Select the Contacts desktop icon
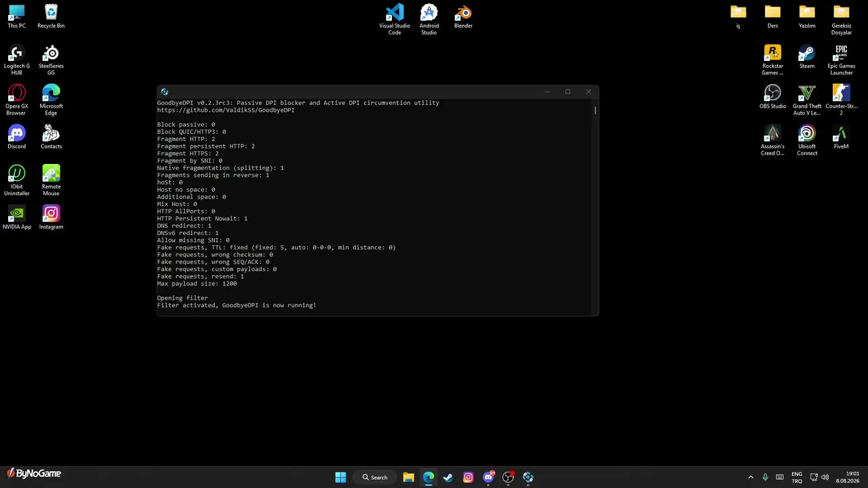The image size is (868, 488). 51,138
